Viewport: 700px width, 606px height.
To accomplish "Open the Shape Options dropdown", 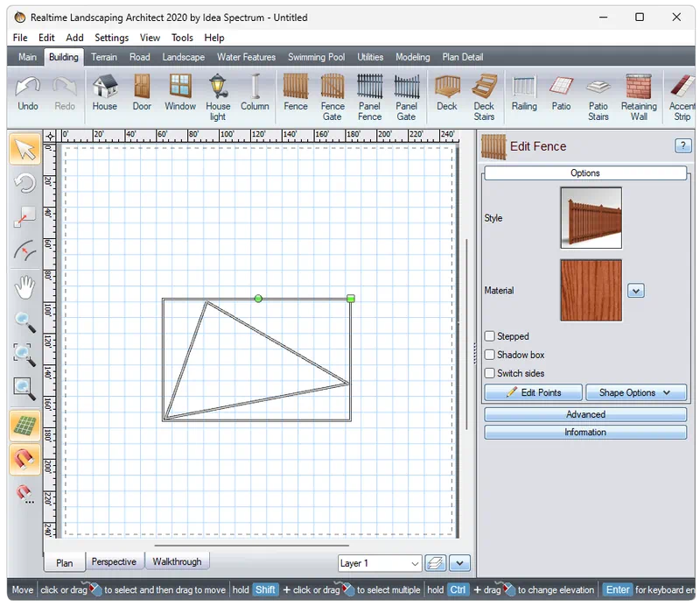I will click(636, 392).
